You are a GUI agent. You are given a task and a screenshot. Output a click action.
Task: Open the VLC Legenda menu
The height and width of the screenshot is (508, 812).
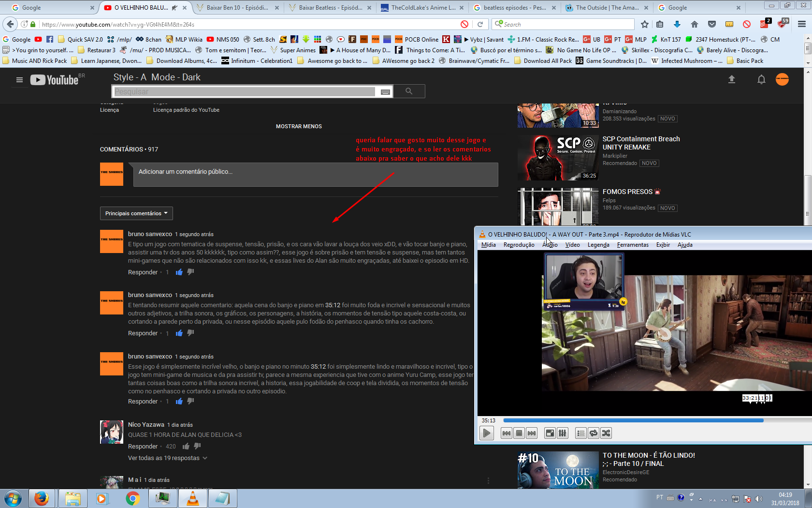[x=598, y=245]
